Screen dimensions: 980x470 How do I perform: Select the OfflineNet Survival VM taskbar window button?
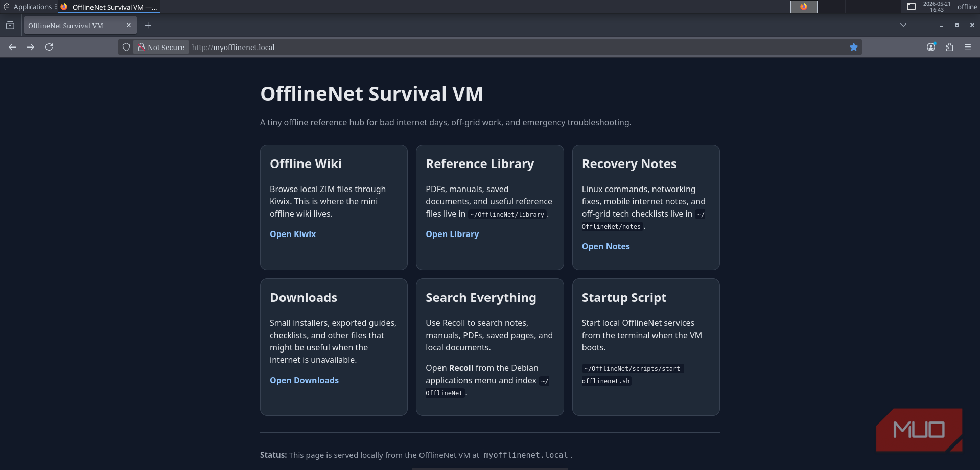[109, 7]
